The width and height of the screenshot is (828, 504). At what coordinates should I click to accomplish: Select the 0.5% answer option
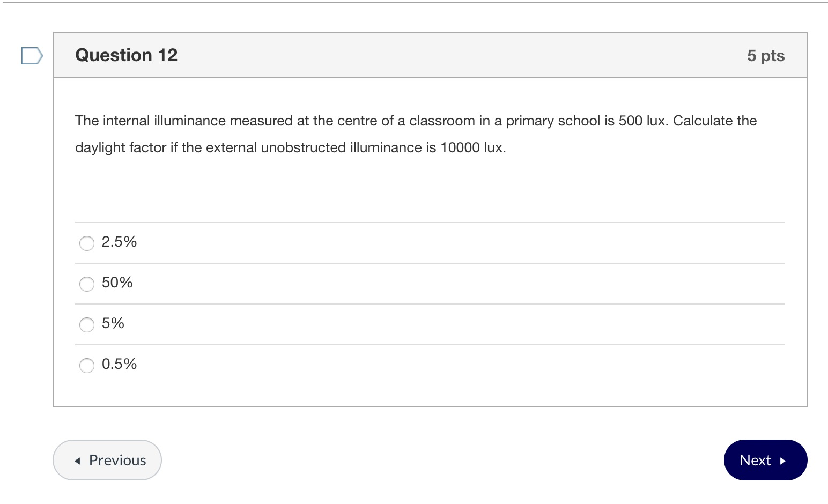point(86,365)
